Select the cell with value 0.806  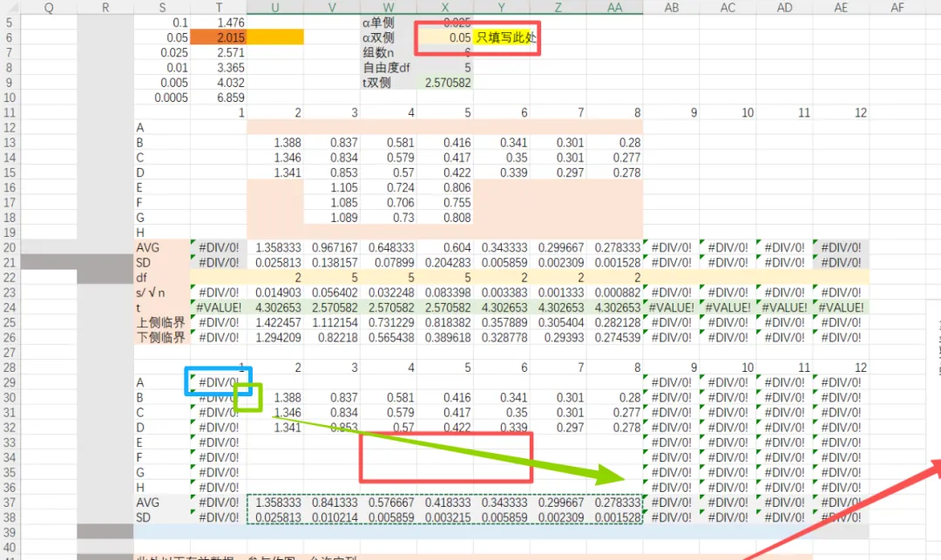coord(444,187)
